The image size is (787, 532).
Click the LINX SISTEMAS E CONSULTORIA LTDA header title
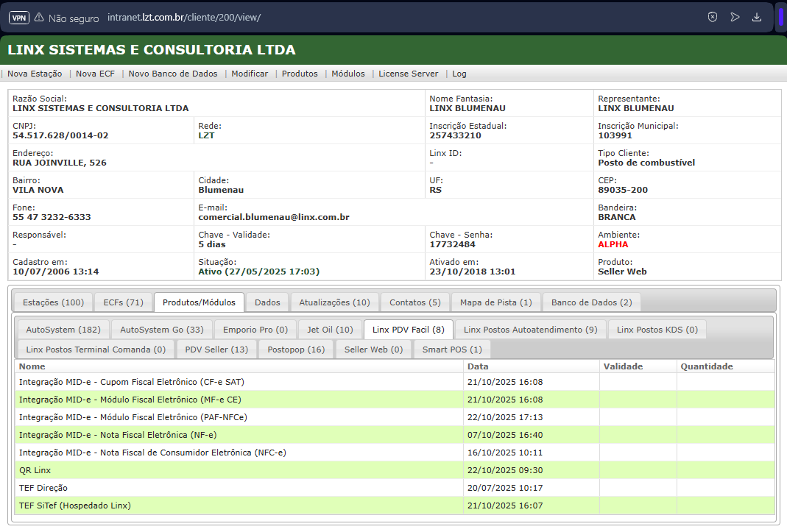[152, 50]
